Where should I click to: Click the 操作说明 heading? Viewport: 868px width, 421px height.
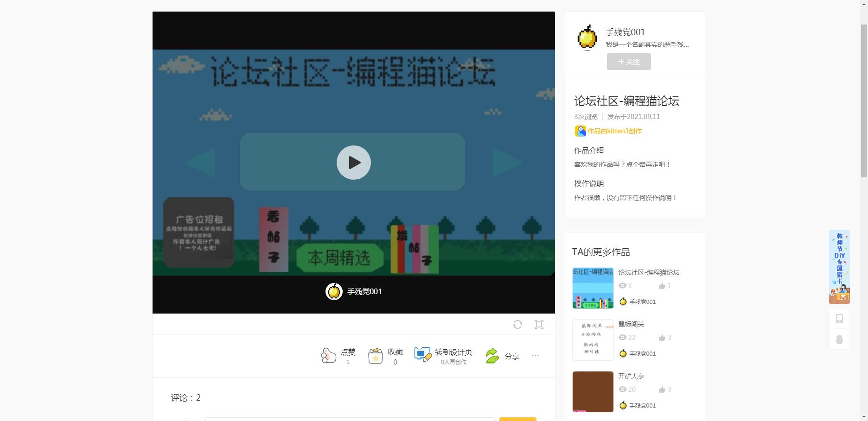pyautogui.click(x=589, y=183)
